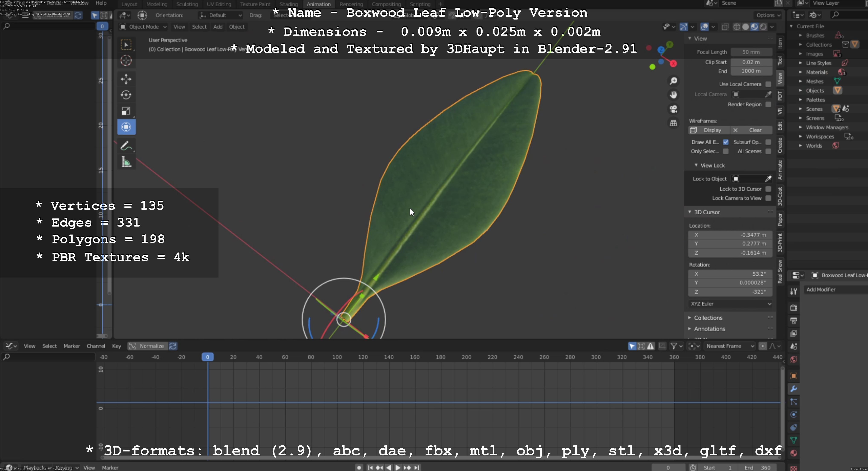Open Physics properties icon
The image size is (868, 471).
[794, 414]
